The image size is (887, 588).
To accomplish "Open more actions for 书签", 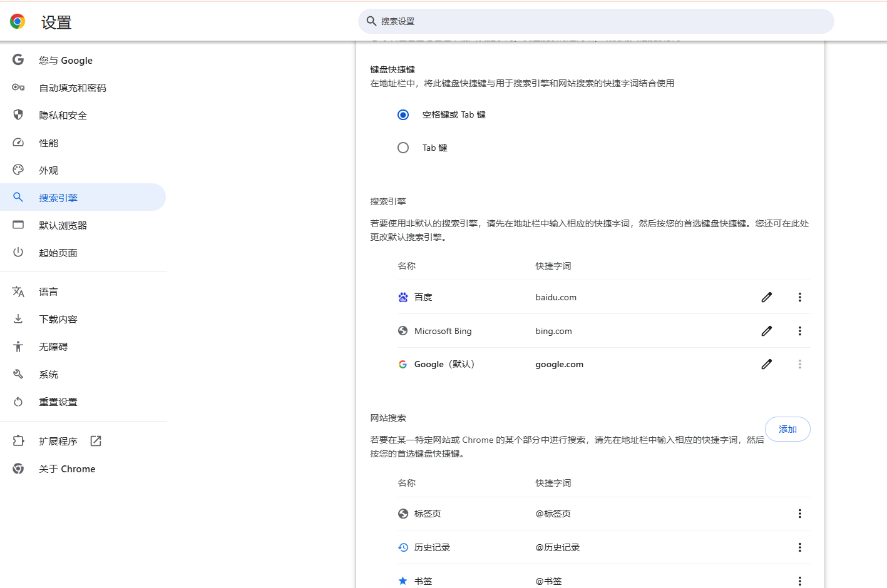I will pyautogui.click(x=799, y=581).
